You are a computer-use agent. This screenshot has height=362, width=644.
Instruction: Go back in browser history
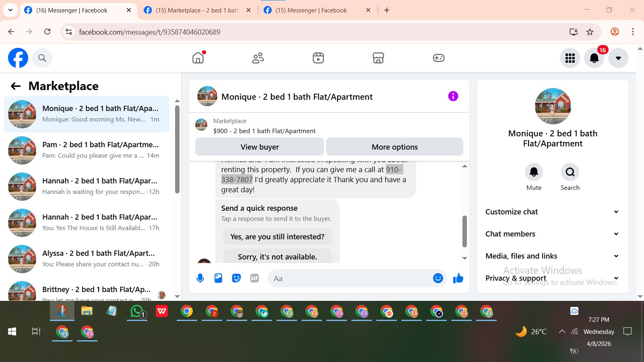point(11,32)
